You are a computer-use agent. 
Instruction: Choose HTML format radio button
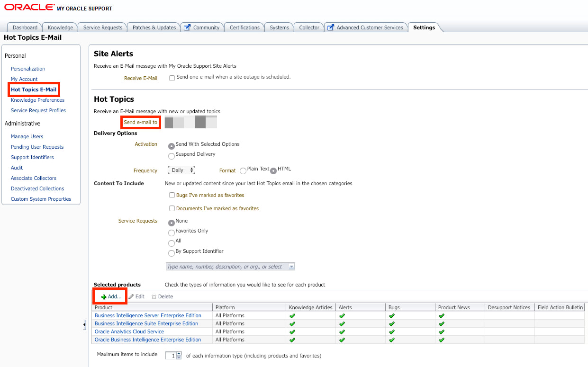273,171
